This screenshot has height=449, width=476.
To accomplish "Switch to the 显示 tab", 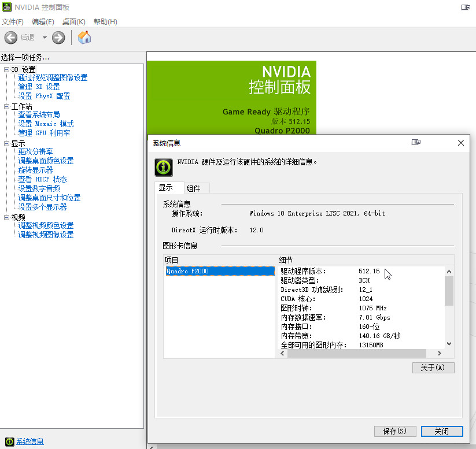I will 169,187.
